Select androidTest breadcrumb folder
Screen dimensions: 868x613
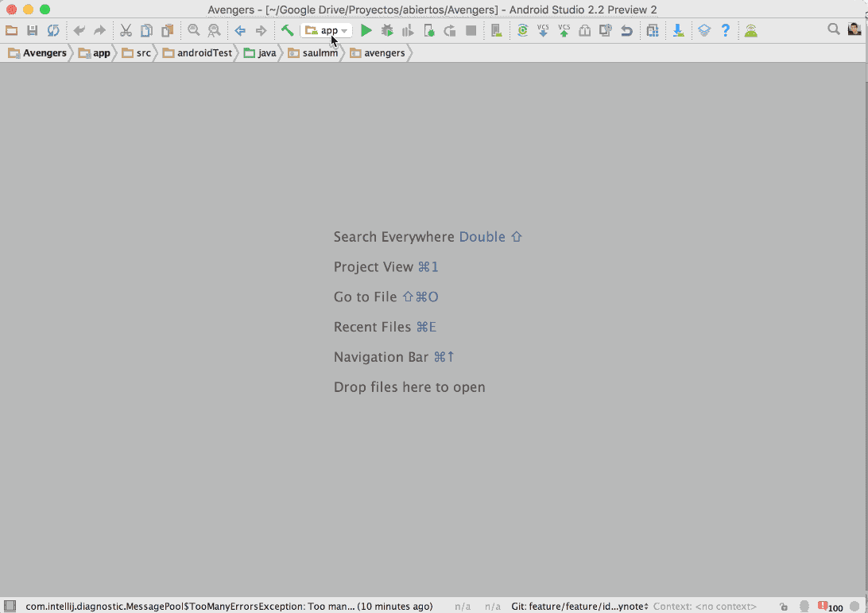pyautogui.click(x=198, y=53)
